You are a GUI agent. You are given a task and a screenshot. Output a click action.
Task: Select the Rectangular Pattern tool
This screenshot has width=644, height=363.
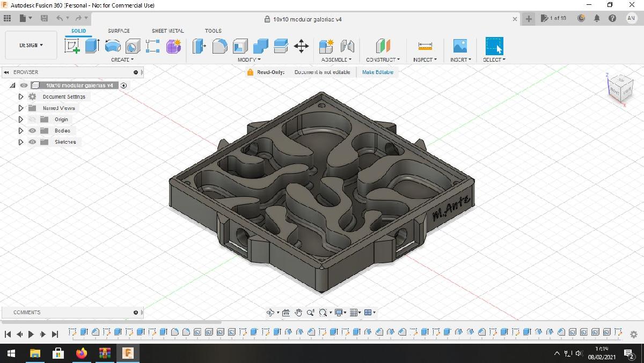coord(152,46)
